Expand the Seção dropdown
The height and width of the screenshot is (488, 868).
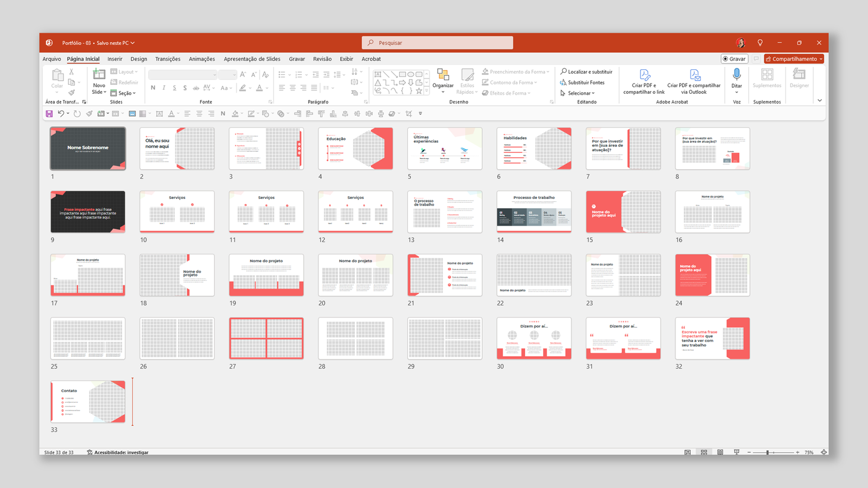tap(123, 93)
